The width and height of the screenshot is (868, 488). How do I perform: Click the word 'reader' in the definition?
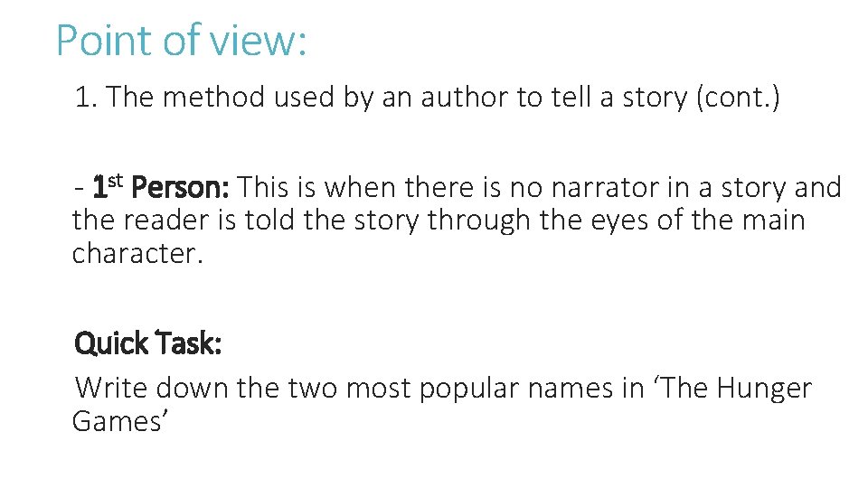pyautogui.click(x=166, y=221)
